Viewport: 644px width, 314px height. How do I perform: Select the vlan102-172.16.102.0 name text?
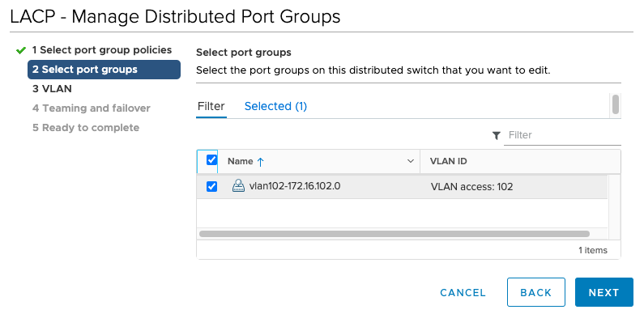click(x=295, y=186)
